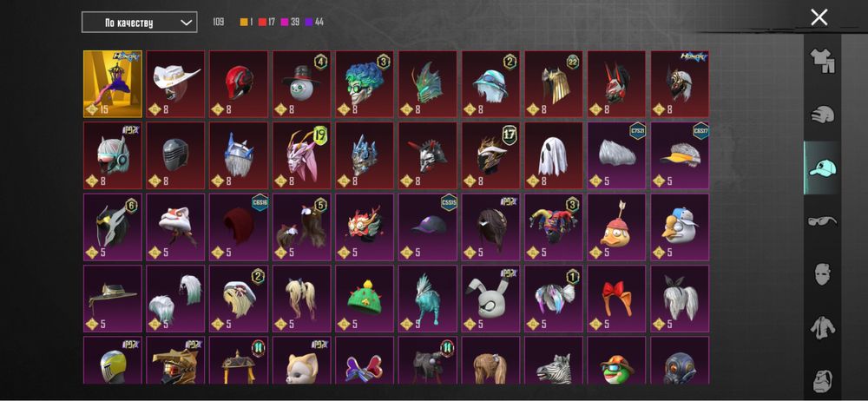Filter by the pink quality swatch
Image resolution: width=868 pixels, height=401 pixels.
[x=285, y=23]
